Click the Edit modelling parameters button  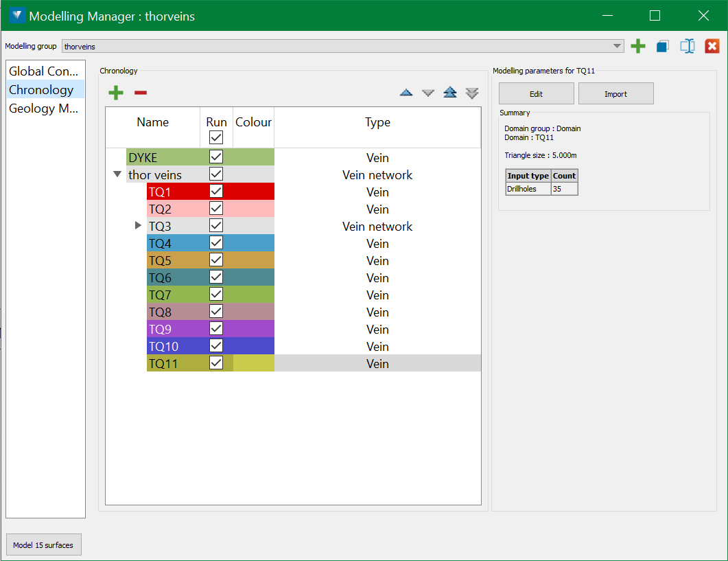[x=536, y=94]
